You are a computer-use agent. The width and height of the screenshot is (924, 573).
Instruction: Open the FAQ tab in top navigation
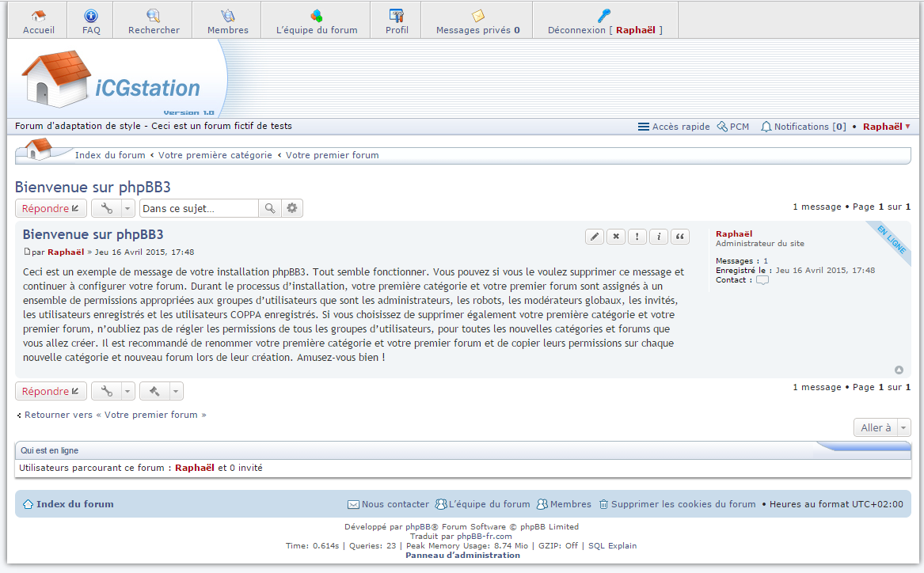coord(90,21)
